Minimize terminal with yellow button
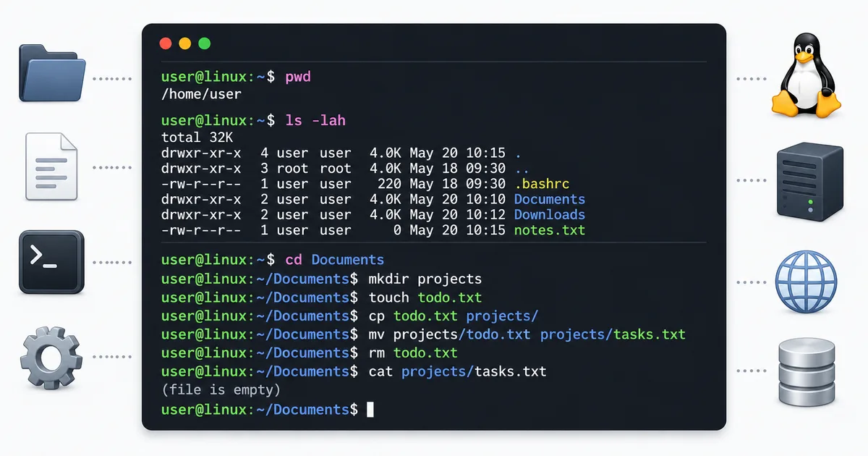This screenshot has height=456, width=868. [x=185, y=43]
